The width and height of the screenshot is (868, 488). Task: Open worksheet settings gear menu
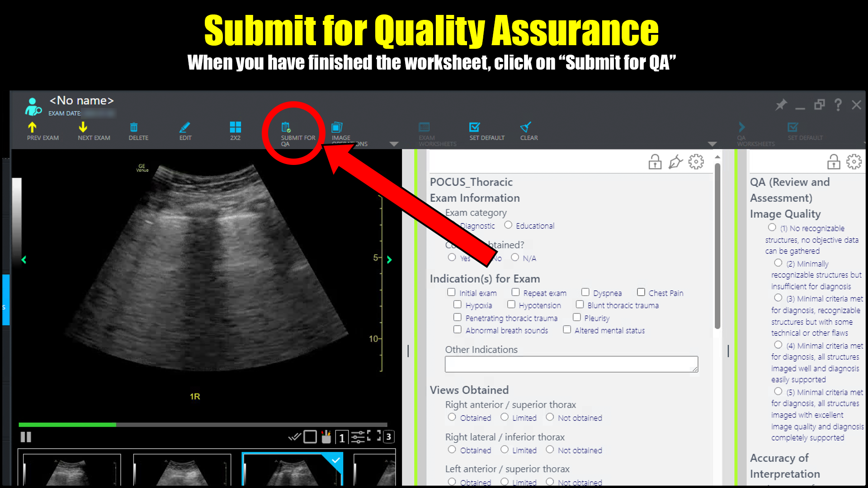coord(696,162)
